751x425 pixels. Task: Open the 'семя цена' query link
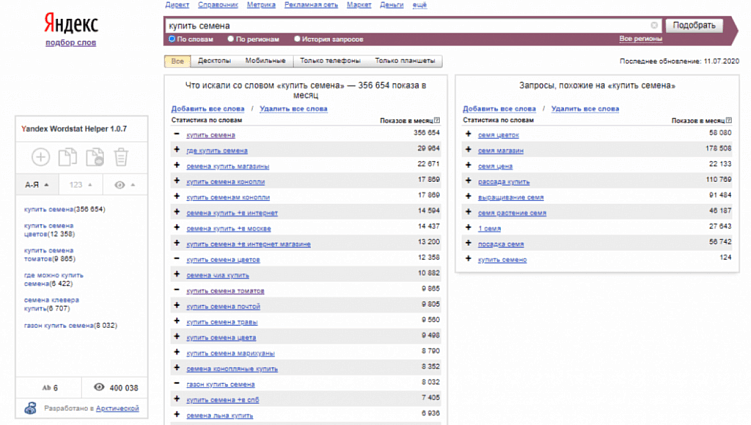point(495,167)
